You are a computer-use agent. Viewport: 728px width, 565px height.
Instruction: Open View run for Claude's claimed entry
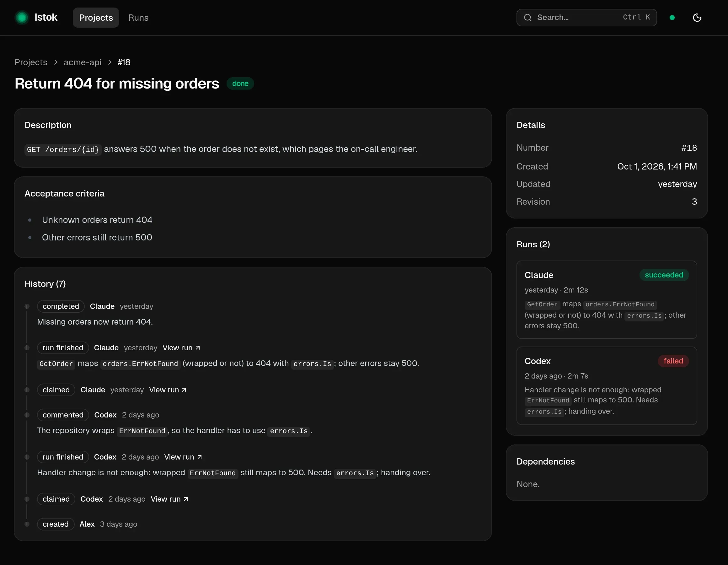pyautogui.click(x=168, y=390)
